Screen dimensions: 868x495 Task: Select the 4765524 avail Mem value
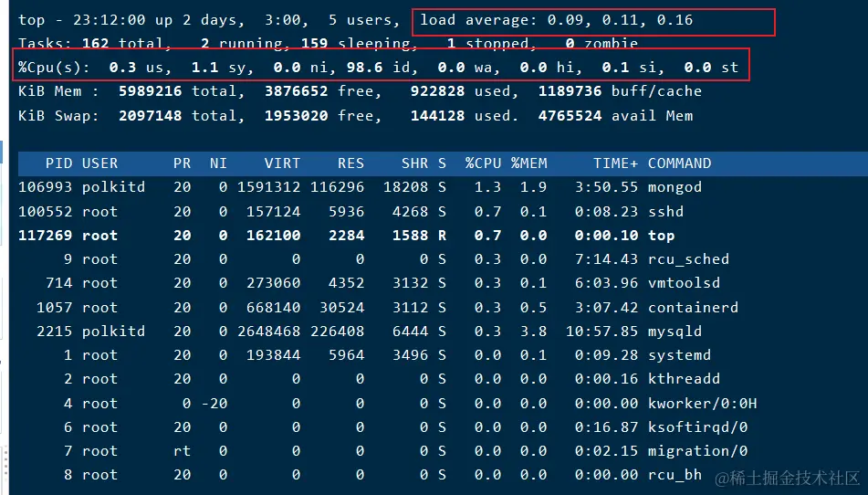[x=570, y=116]
